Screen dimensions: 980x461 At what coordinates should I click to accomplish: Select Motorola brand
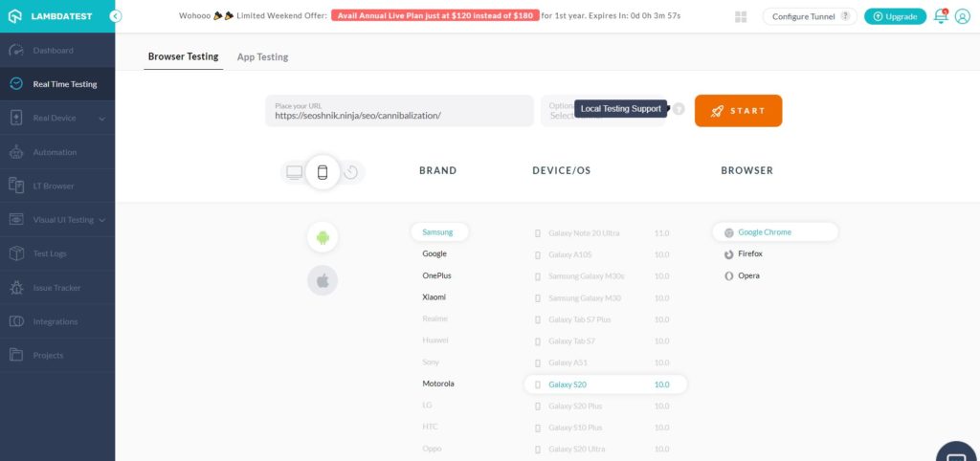coord(438,384)
